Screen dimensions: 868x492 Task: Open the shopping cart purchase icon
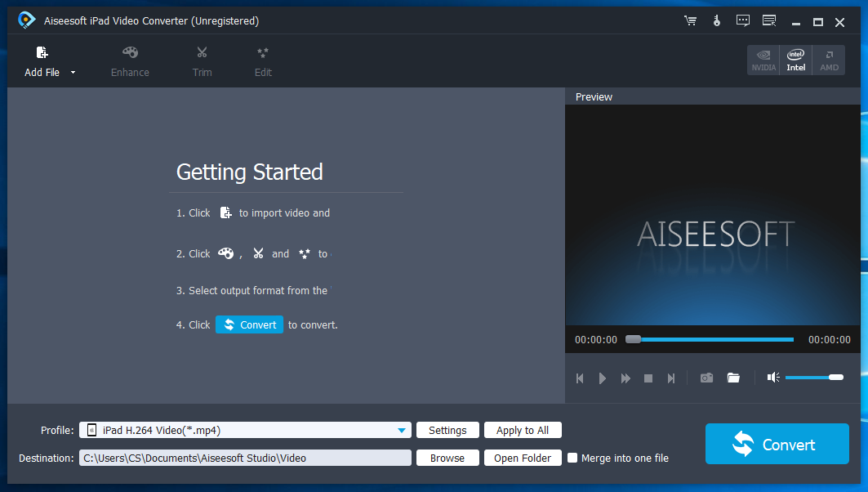coord(690,21)
